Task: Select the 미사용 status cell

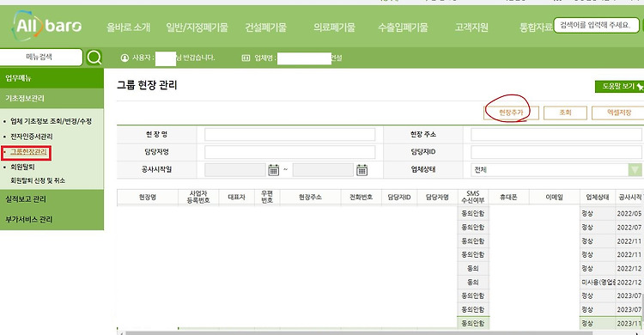Action: click(598, 283)
